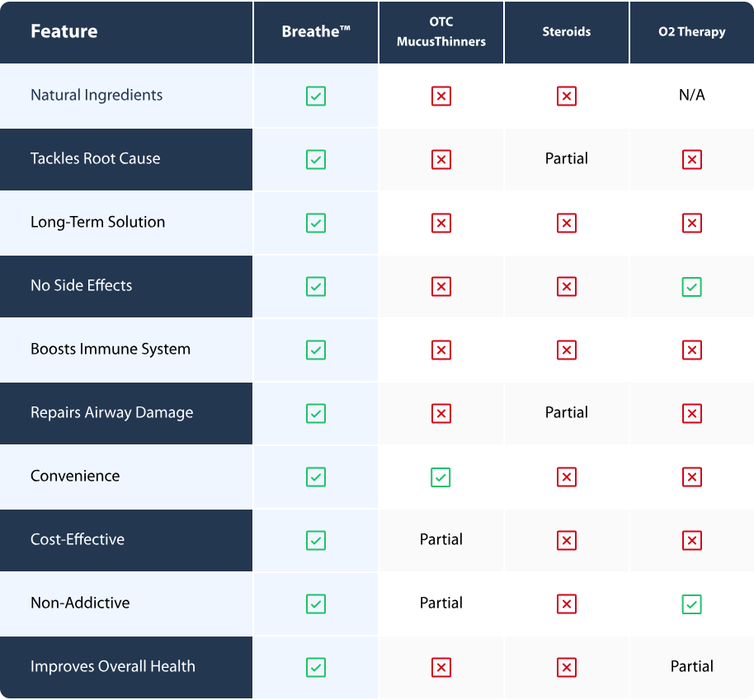This screenshot has width=754, height=700.
Task: Click the 'O2 Therapy' column header
Action: [692, 31]
